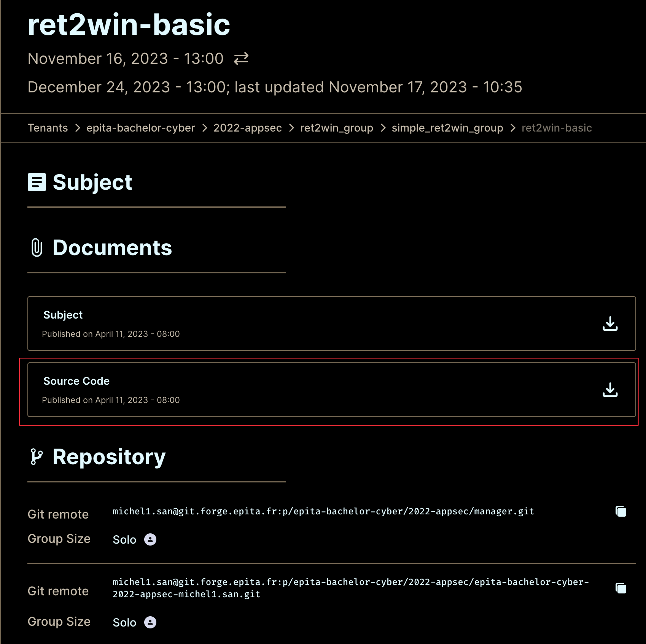Select the ret2win-basic breadcrumb item
This screenshot has width=646, height=644.
pyautogui.click(x=556, y=128)
